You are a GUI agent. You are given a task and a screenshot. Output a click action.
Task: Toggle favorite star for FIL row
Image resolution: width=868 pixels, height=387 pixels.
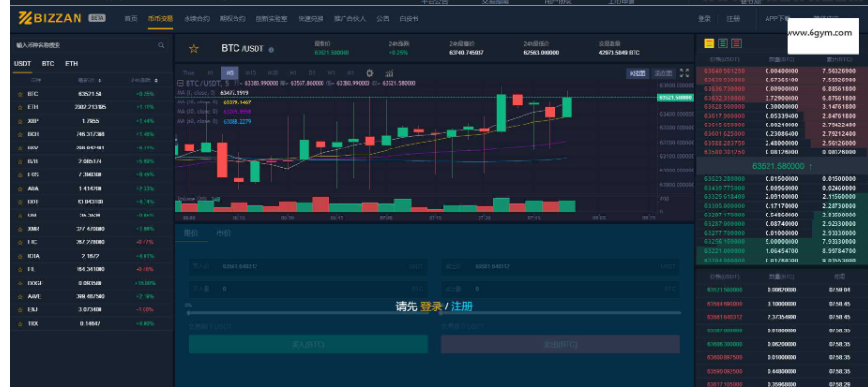[x=20, y=269]
